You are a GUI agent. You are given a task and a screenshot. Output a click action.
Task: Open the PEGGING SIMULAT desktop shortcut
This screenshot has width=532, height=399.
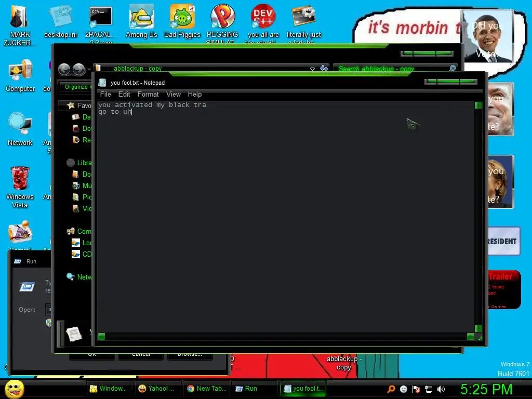pos(222,24)
